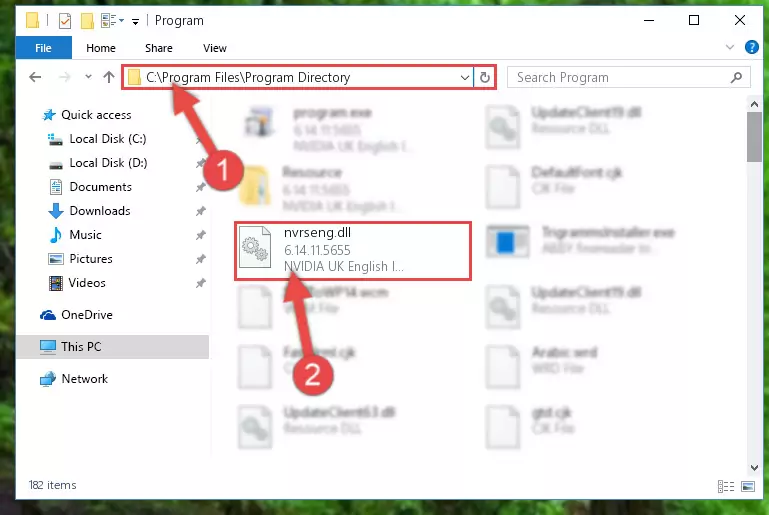Viewport: 769px width, 515px height.
Task: Open Music in the sidebar
Action: pyautogui.click(x=85, y=235)
